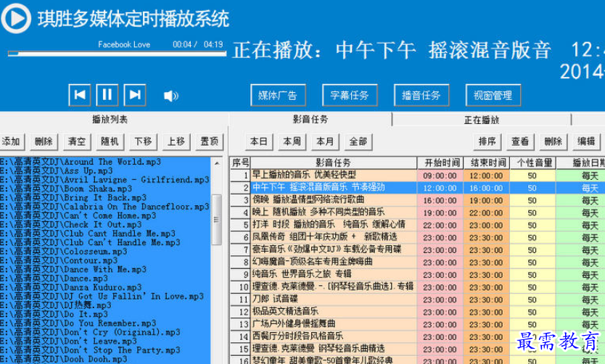Image resolution: width=605 pixels, height=364 pixels.
Task: Open the 媒体广告 panel
Action: [278, 95]
